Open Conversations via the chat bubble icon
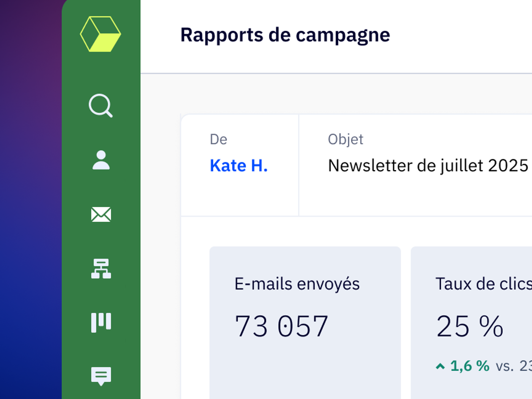The image size is (532, 399). pos(101,376)
